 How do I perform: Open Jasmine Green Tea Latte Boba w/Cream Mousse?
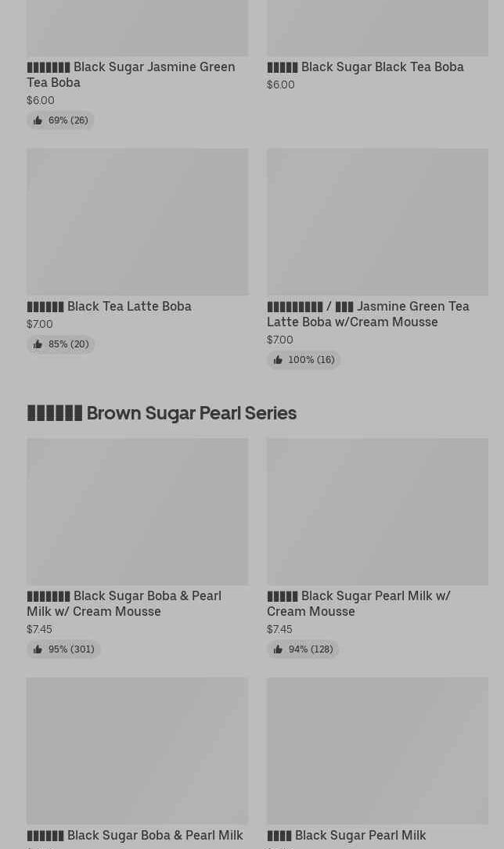[x=368, y=314]
